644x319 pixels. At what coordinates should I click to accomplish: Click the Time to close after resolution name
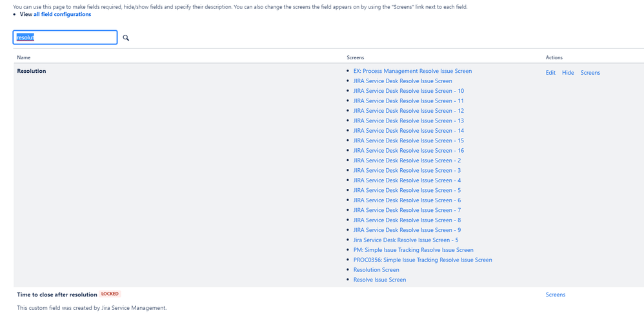click(x=57, y=295)
